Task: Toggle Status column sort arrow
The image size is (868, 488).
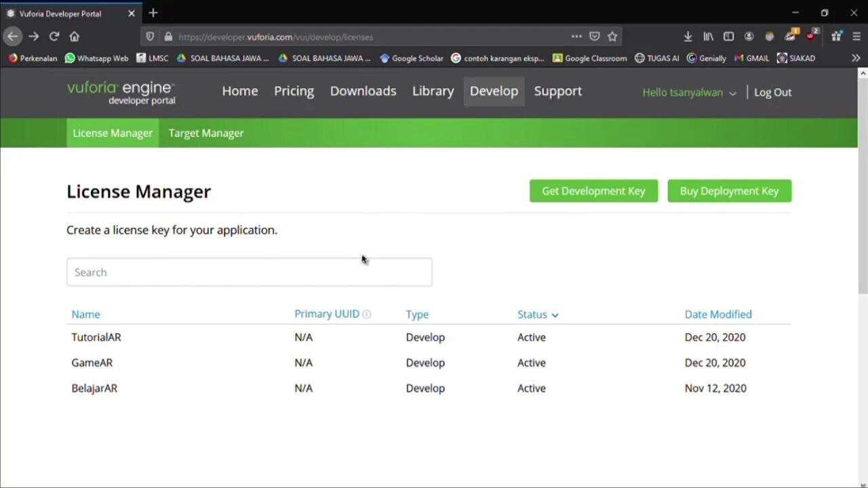Action: [555, 315]
